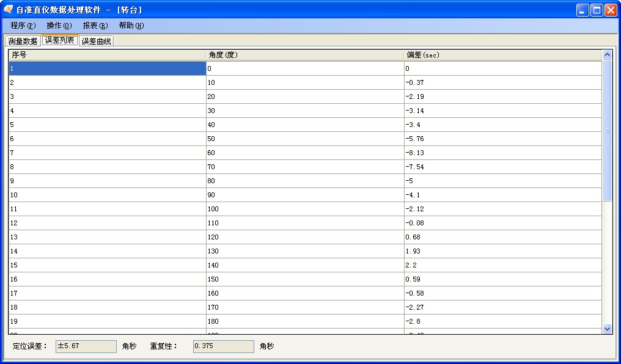Screen dimensions: 621x364
Task: Select the selected row 1 序号 cell
Action: pos(107,68)
